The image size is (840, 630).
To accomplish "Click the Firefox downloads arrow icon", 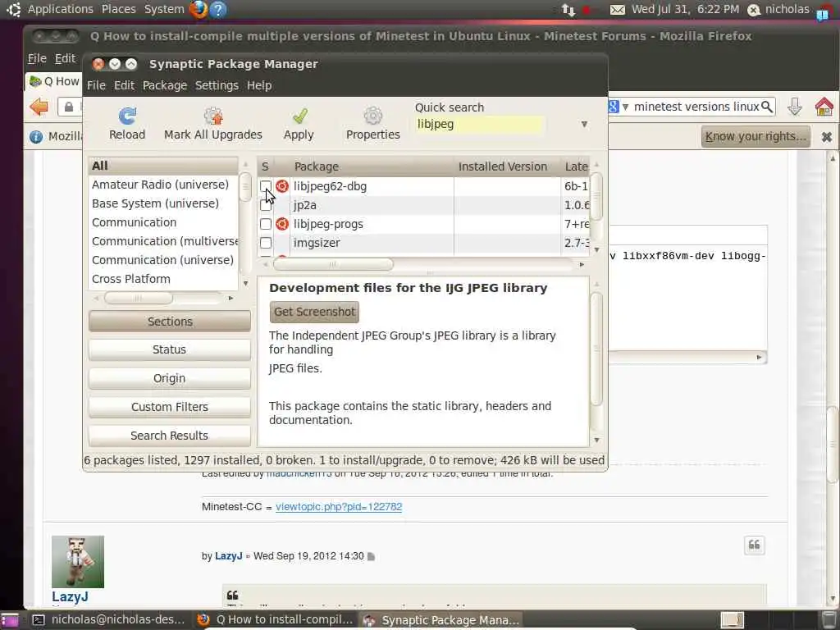I will click(x=794, y=107).
